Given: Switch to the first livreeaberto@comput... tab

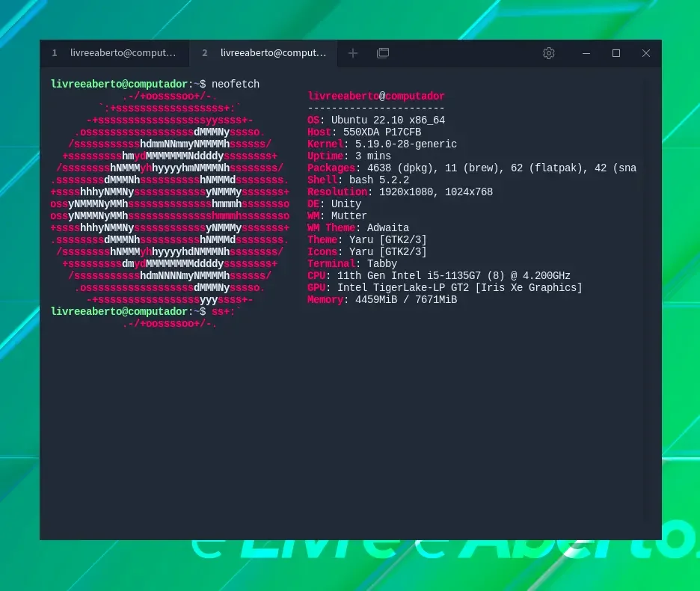Looking at the screenshot, I should [114, 53].
